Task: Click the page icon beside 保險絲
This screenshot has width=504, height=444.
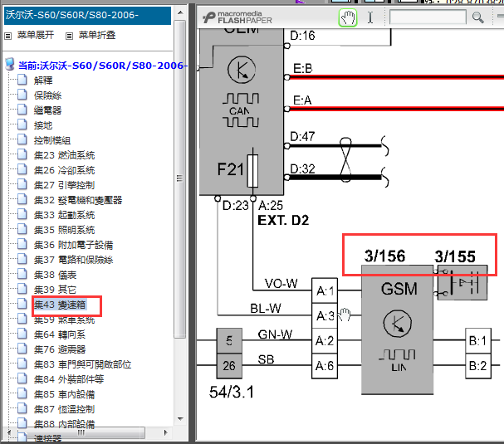Action: click(x=22, y=95)
